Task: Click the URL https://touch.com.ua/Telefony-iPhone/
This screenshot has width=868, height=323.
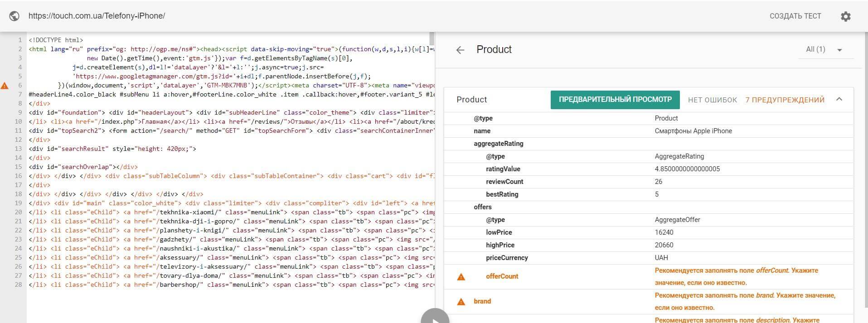Action: tap(97, 16)
